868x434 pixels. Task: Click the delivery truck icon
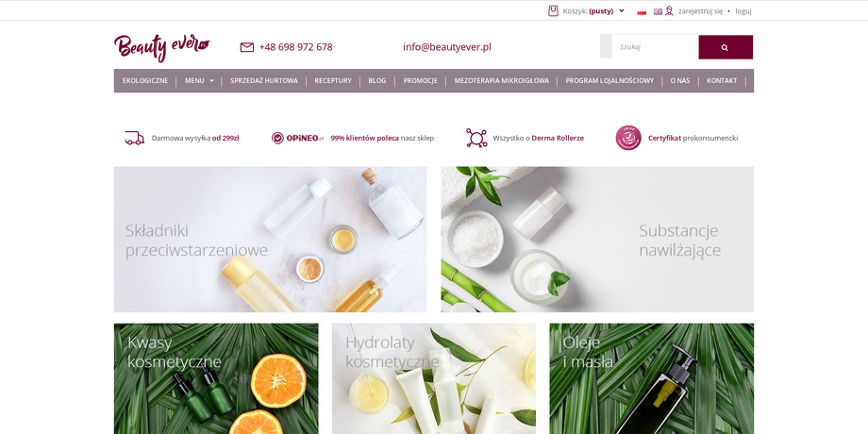[135, 139]
